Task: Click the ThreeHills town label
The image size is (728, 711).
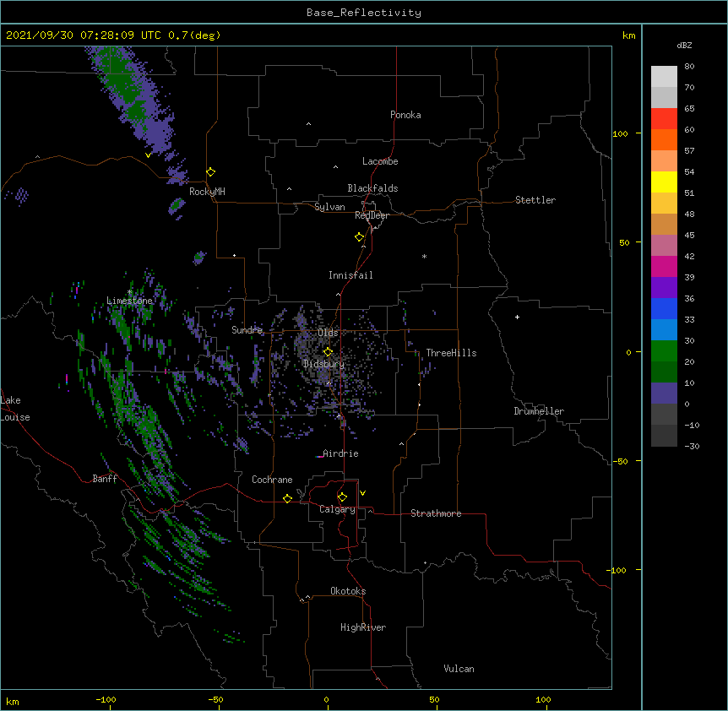Action: 451,353
